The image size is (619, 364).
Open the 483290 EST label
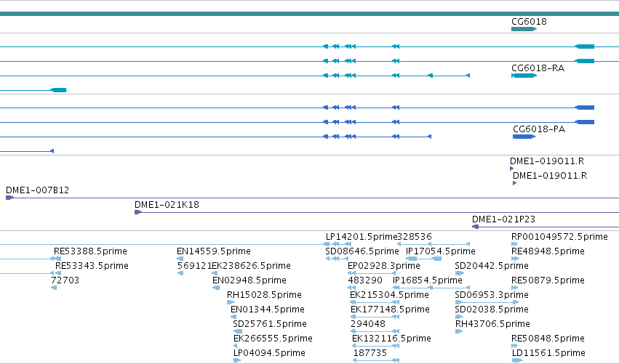point(365,280)
